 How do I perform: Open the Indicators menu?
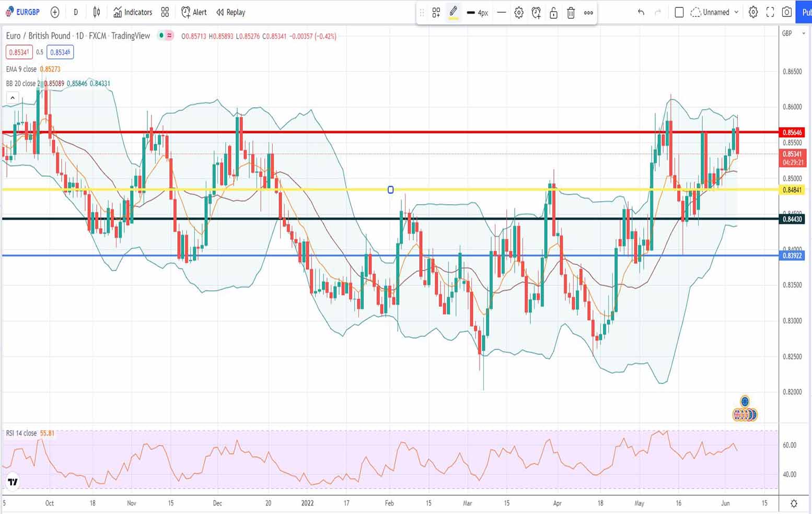click(133, 12)
